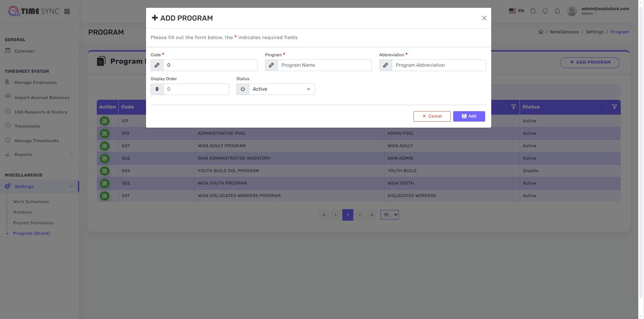This screenshot has width=644, height=319.
Task: Click the home icon in the breadcrumb
Action: [541, 32]
